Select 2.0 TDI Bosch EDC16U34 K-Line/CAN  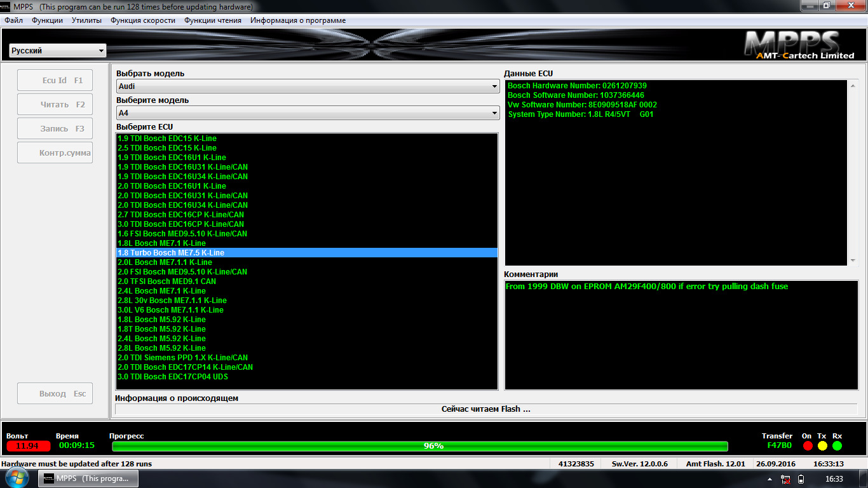(x=307, y=205)
